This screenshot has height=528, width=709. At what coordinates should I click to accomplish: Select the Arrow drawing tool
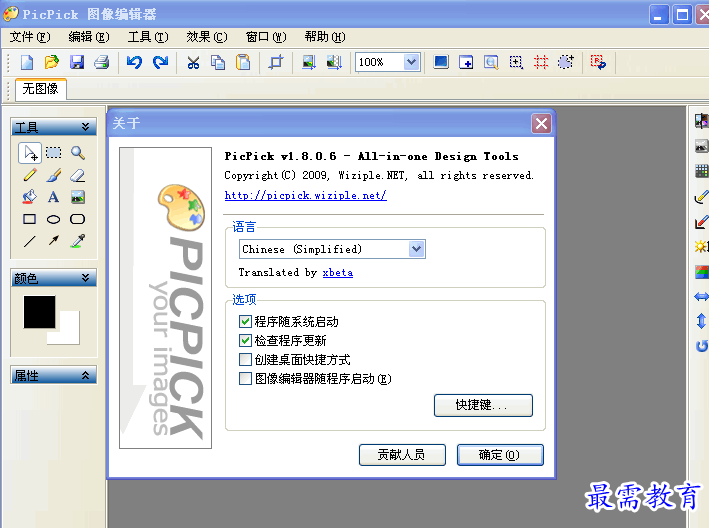53,240
